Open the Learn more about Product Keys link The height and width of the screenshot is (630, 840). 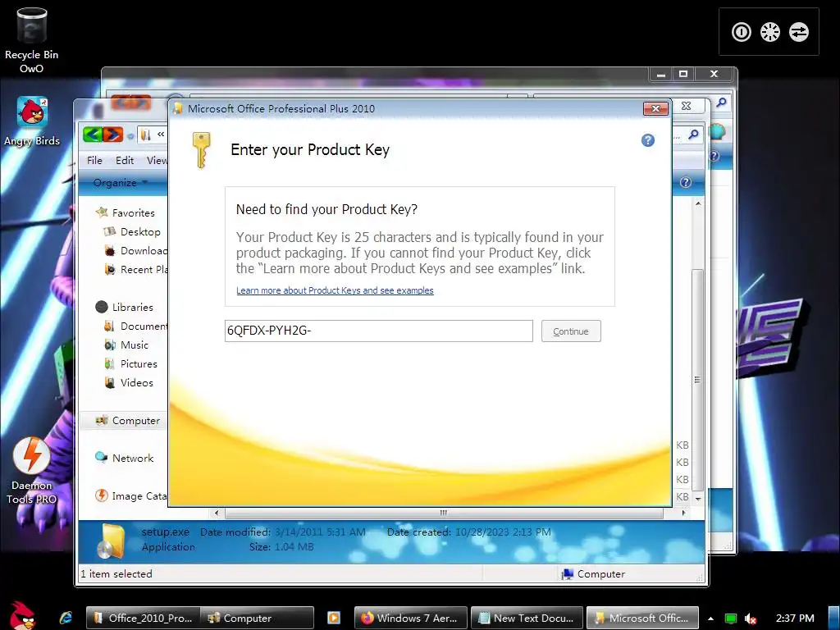coord(335,290)
